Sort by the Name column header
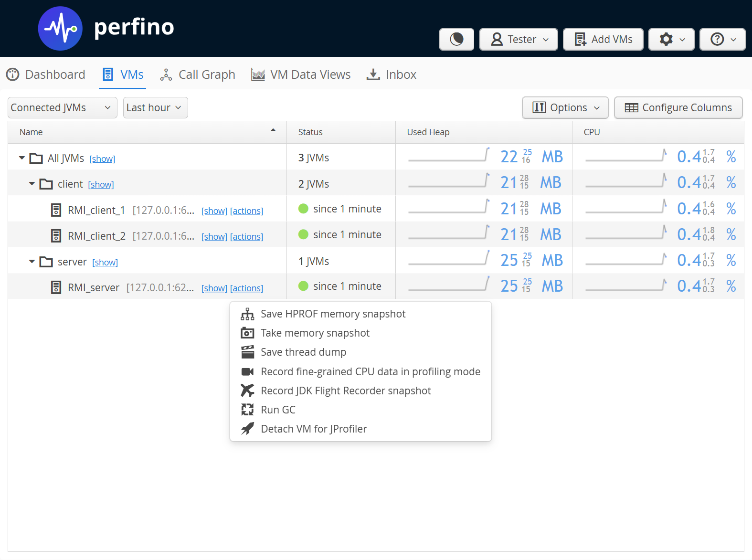Viewport: 752px width, 560px height. click(32, 132)
